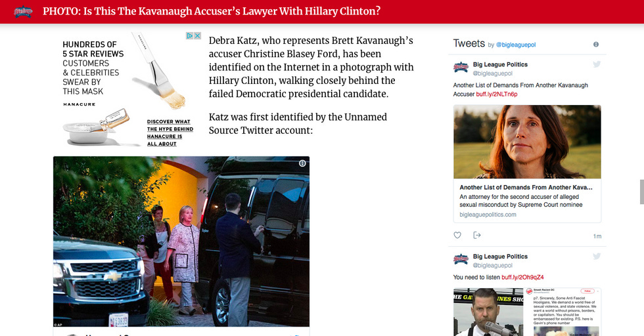Close the Hanacure advertisement

[x=197, y=35]
